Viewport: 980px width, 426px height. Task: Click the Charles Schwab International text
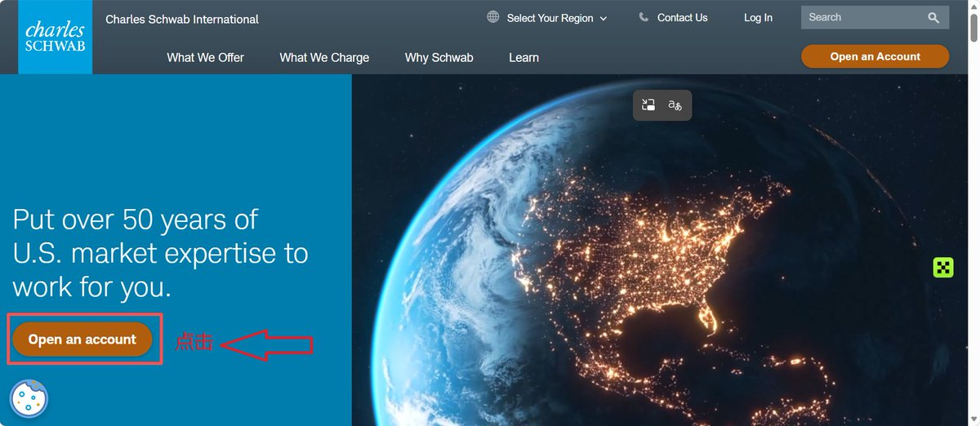click(182, 19)
